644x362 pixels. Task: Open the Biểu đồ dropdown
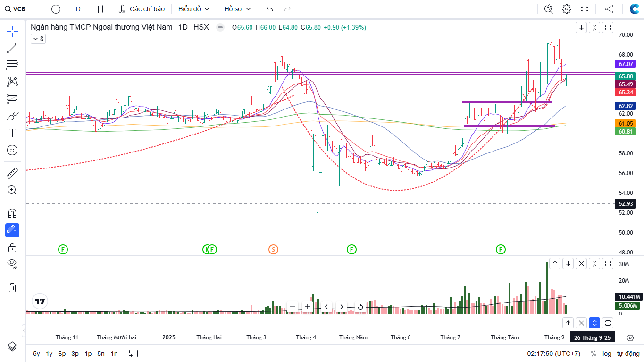pos(193,9)
